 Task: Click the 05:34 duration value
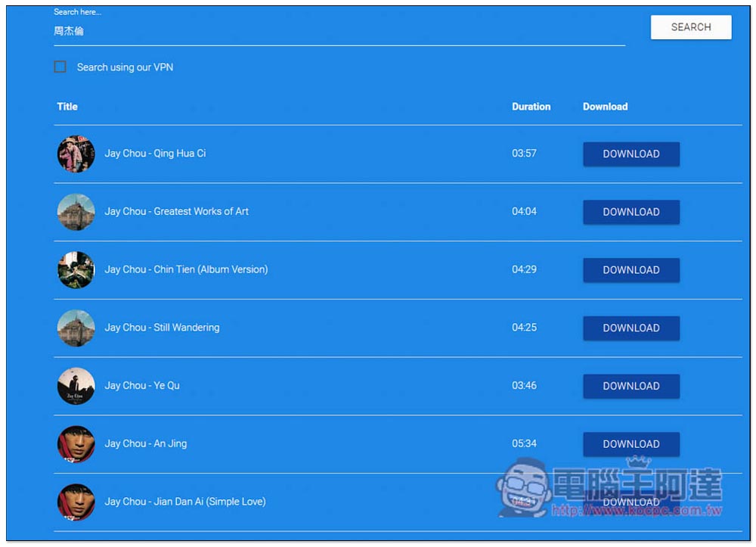pos(524,443)
